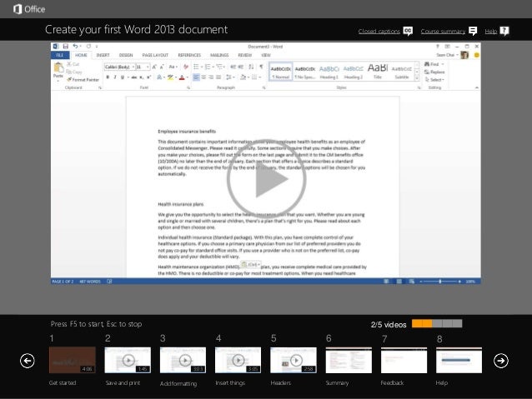Click the videos progress bar indicator
The width and height of the screenshot is (532, 399).
coord(437,324)
